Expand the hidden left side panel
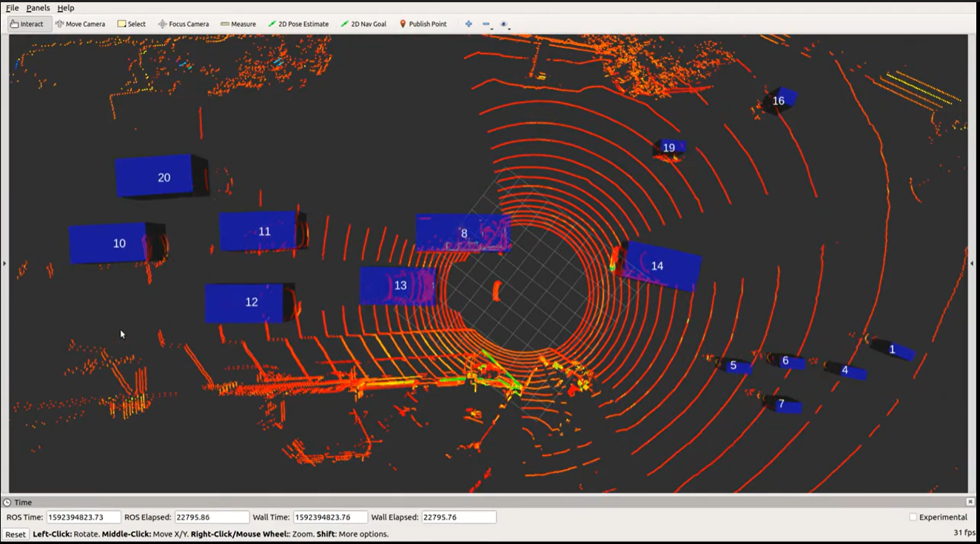 pos(4,263)
